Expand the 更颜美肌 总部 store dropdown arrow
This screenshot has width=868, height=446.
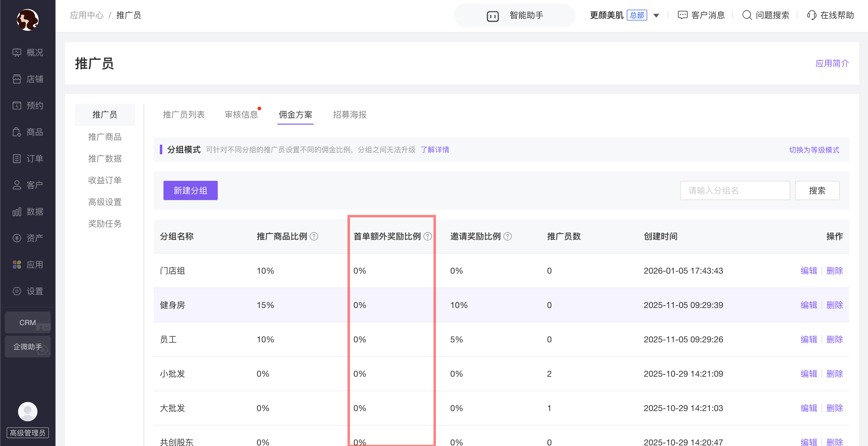656,15
